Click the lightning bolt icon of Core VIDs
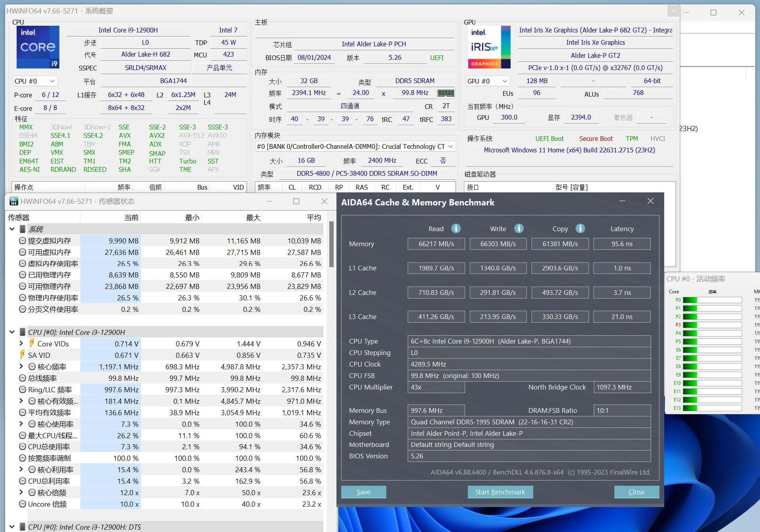Screen dimensions: 760x532 32,343
